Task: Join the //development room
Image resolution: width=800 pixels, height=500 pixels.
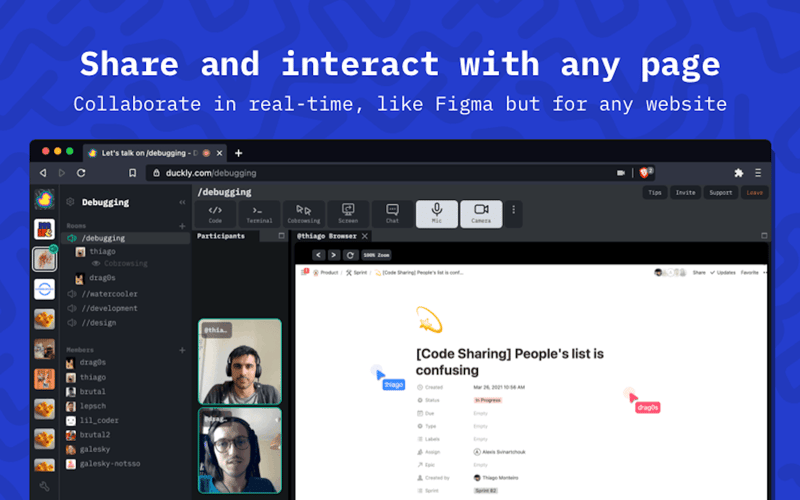Action: click(110, 308)
